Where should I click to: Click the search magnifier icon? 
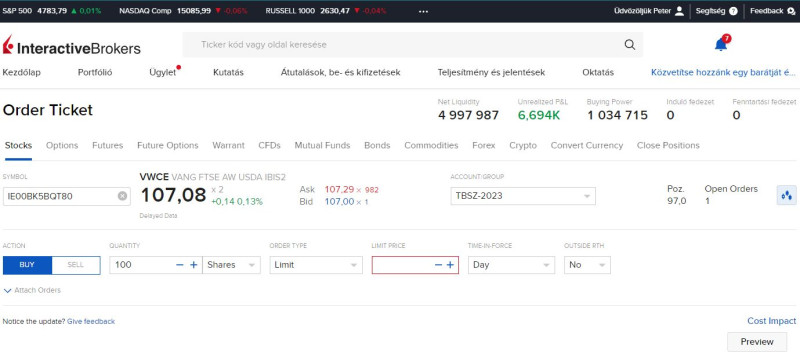click(630, 44)
